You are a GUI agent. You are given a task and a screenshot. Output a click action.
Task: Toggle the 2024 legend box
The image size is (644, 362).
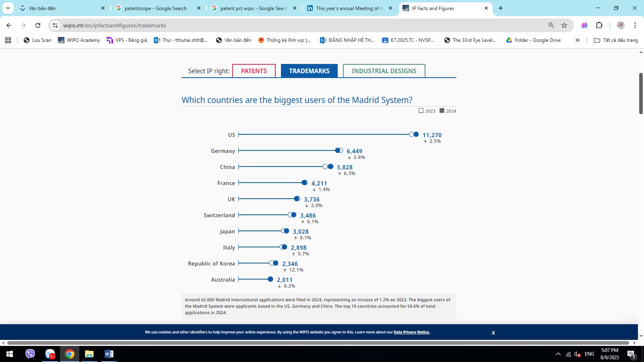[x=442, y=111]
